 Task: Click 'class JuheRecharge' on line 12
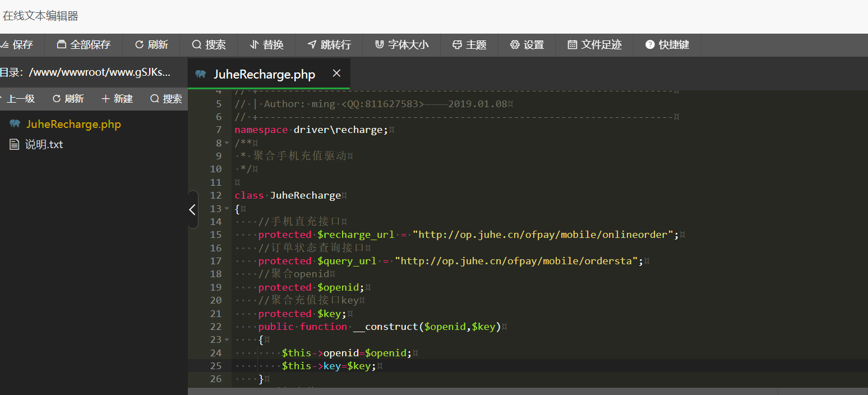[288, 195]
